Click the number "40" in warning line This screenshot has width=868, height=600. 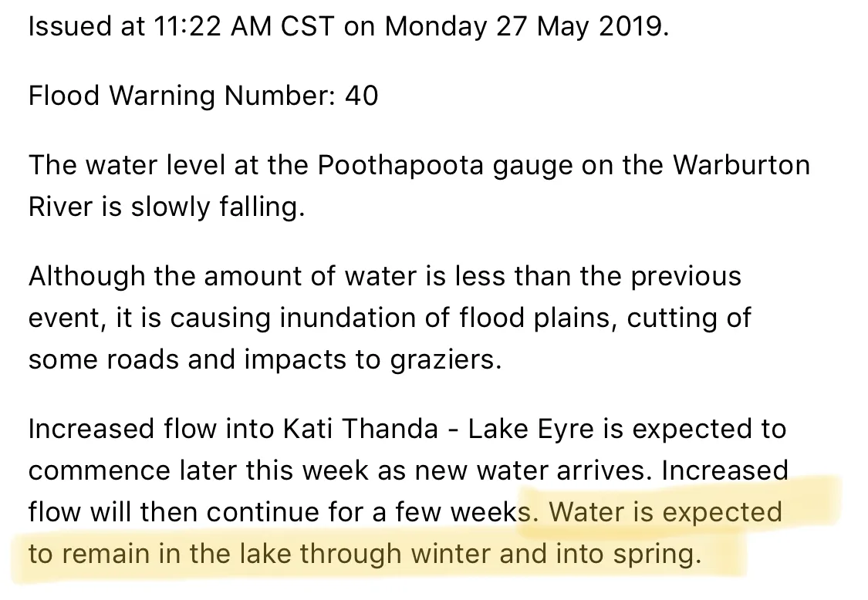(362, 95)
